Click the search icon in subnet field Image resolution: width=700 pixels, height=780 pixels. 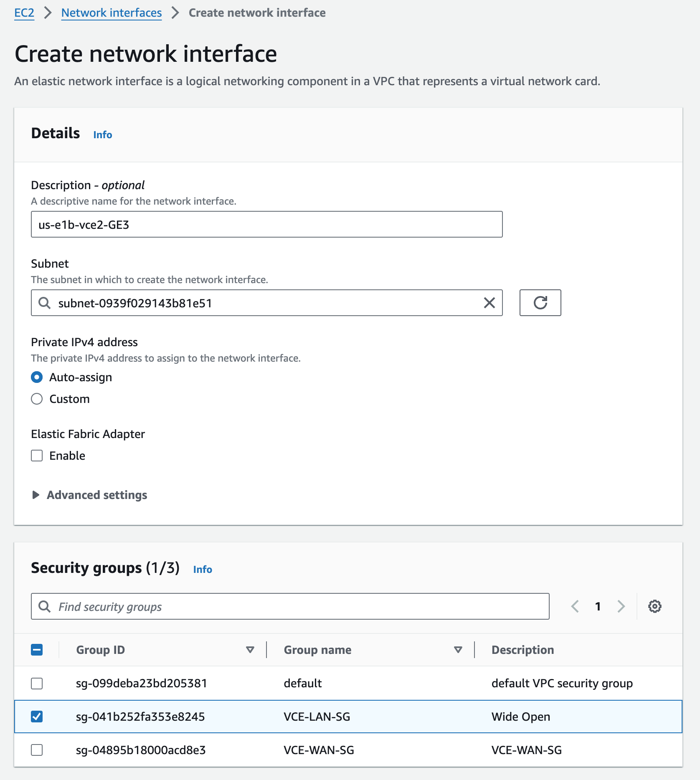tap(44, 303)
